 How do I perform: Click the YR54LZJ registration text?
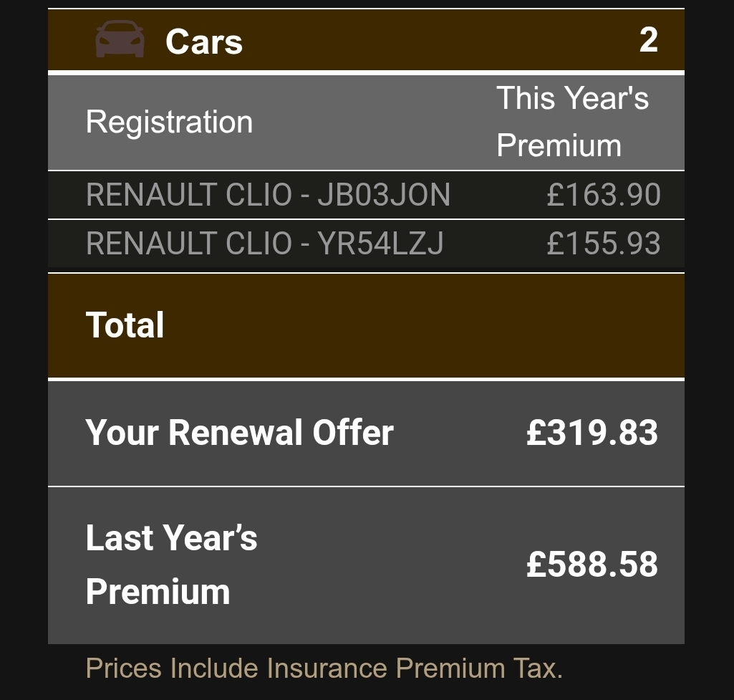[x=380, y=244]
